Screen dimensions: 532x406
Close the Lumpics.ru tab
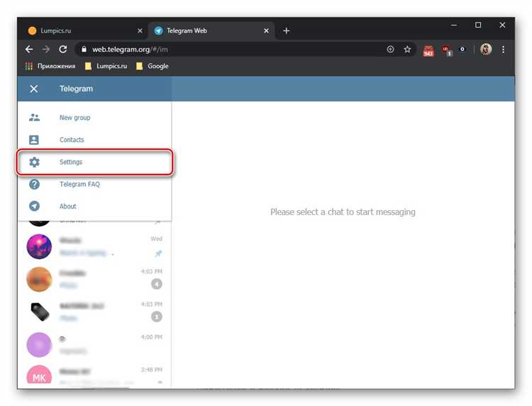click(140, 31)
